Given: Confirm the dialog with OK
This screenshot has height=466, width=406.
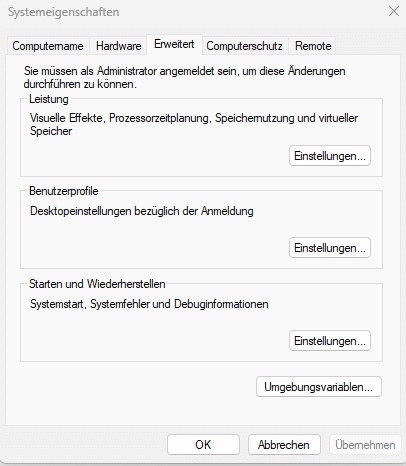Looking at the screenshot, I should [x=203, y=445].
